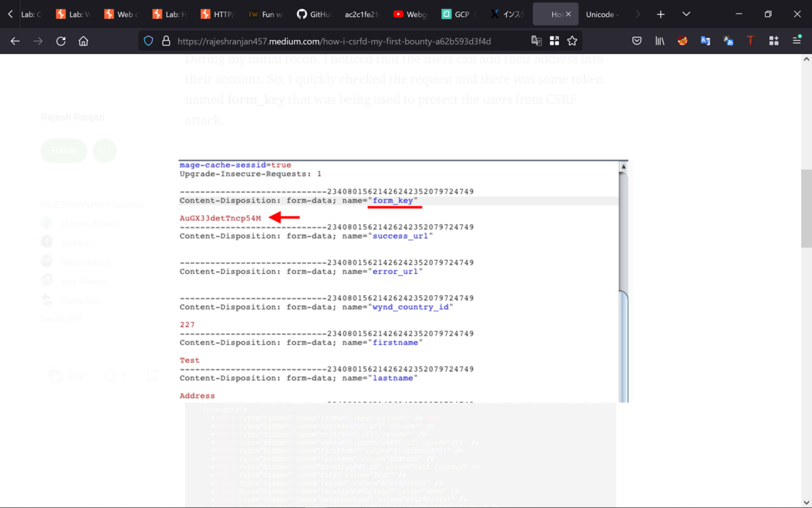Click the translate page icon in address bar
This screenshot has width=812, height=508.
537,41
